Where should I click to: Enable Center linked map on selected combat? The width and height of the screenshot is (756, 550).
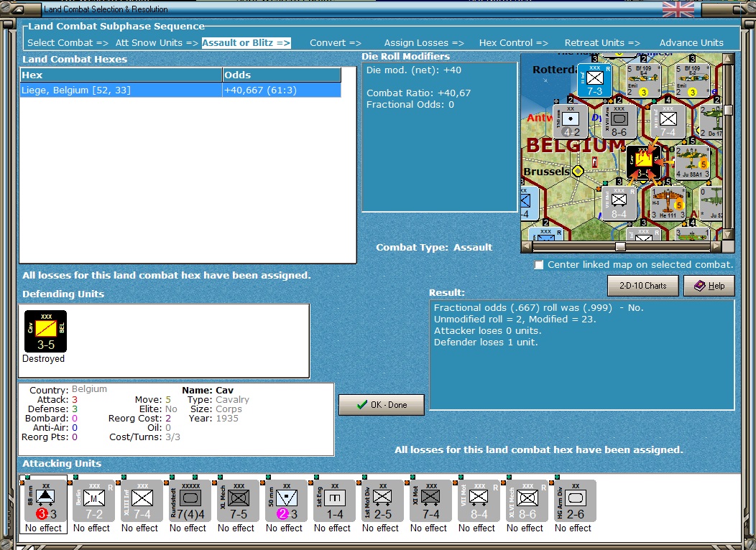[539, 265]
